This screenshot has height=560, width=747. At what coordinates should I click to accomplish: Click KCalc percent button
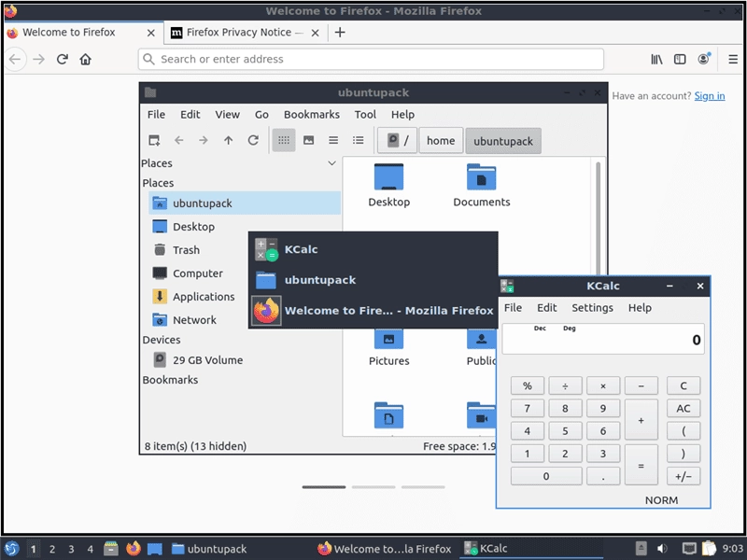click(x=527, y=385)
